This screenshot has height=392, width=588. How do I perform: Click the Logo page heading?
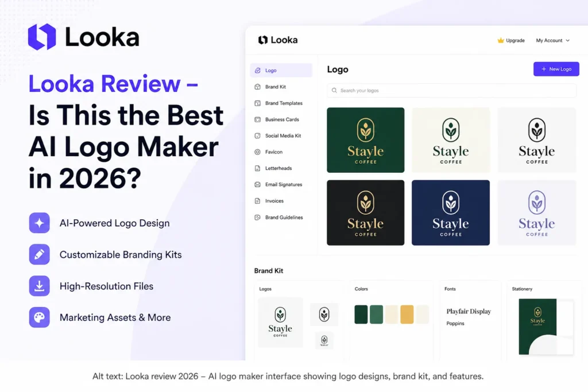(x=338, y=69)
